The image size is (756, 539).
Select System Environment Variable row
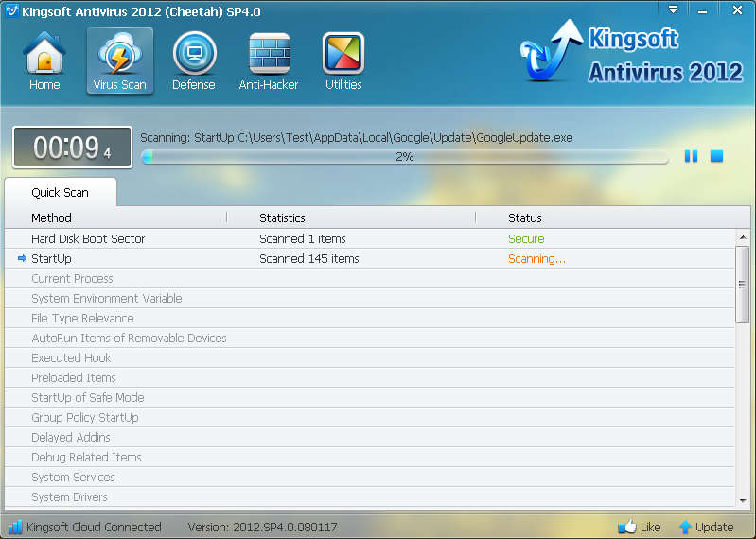click(x=370, y=298)
